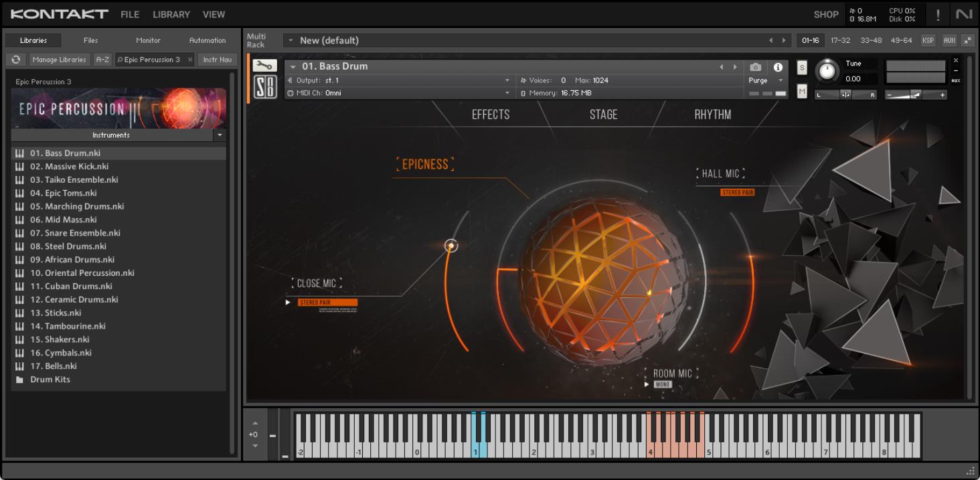Click the Manage Libraries button
Viewport: 980px width, 480px height.
(x=59, y=60)
